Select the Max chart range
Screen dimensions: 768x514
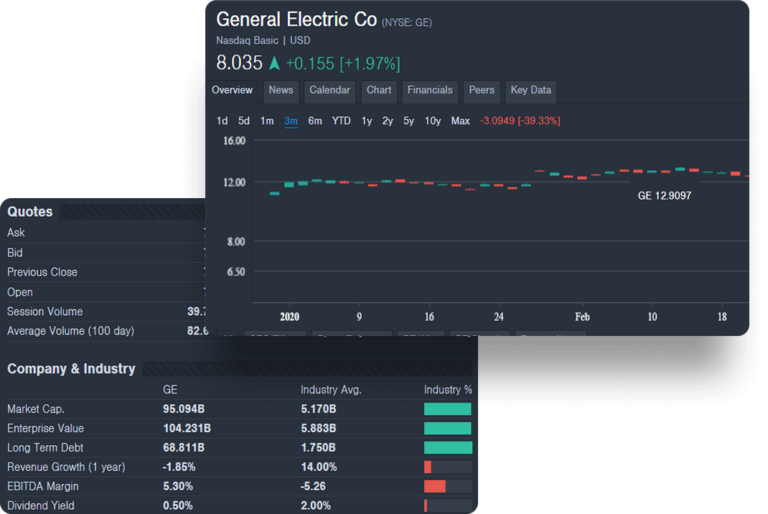460,121
